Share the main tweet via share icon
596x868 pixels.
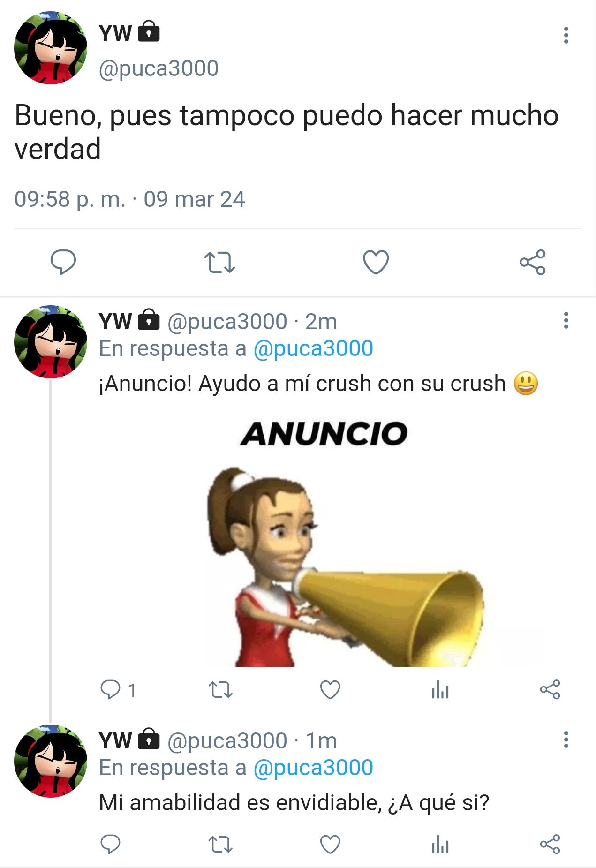[x=533, y=262]
